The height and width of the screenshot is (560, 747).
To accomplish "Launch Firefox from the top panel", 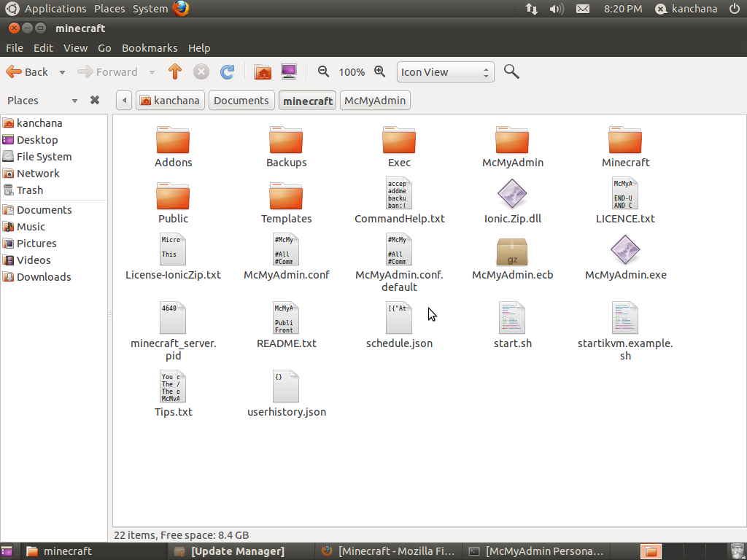I will [x=181, y=9].
